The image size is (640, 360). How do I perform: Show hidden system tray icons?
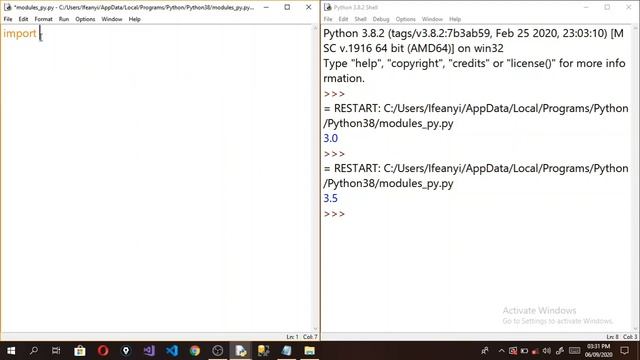(501, 351)
